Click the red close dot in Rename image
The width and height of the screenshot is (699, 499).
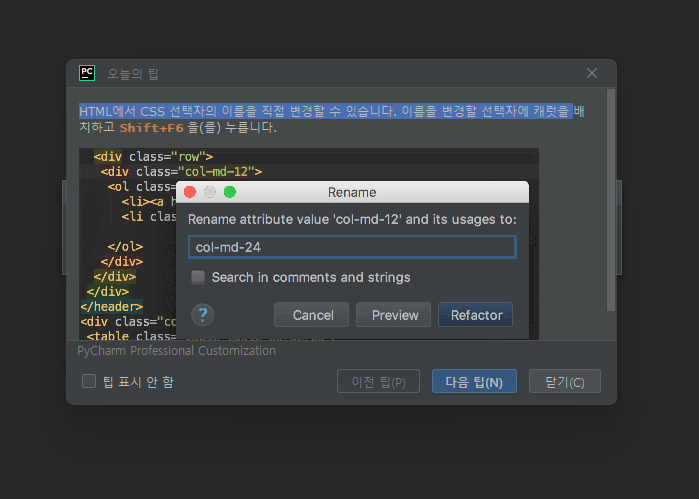coord(190,192)
